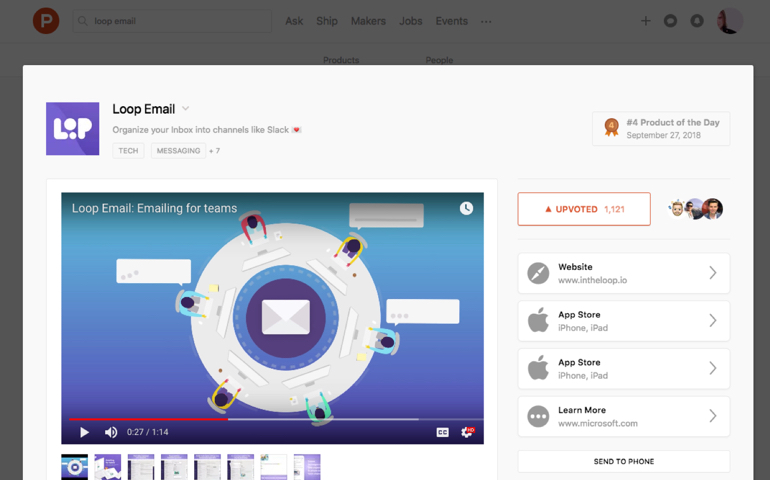View the upvoter avatars group
Screen dimensions: 770x480
coord(695,209)
